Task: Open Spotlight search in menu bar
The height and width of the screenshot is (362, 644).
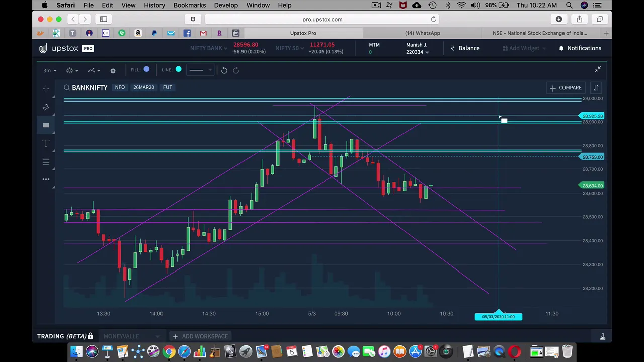Action: (569, 5)
